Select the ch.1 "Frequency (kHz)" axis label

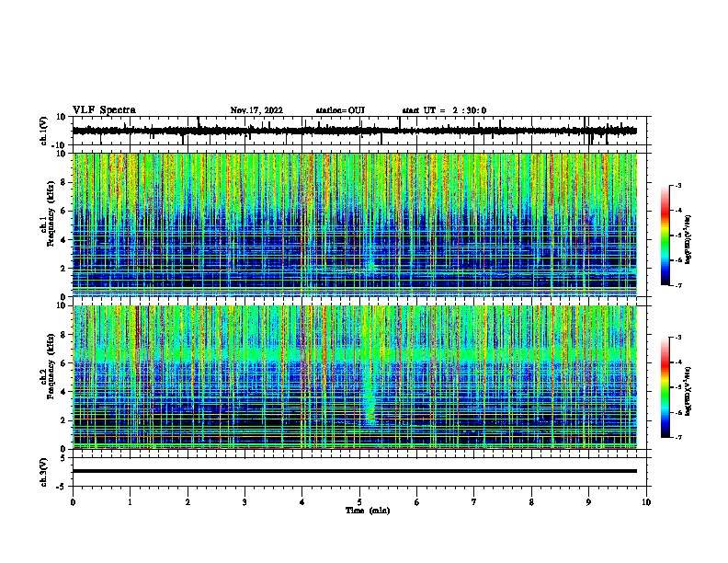click(51, 214)
